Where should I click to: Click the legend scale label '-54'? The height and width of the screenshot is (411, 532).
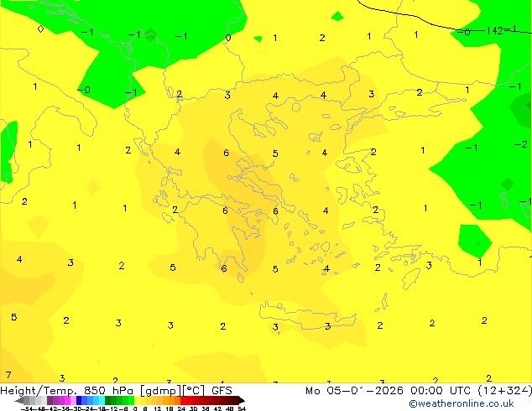(x=27, y=408)
